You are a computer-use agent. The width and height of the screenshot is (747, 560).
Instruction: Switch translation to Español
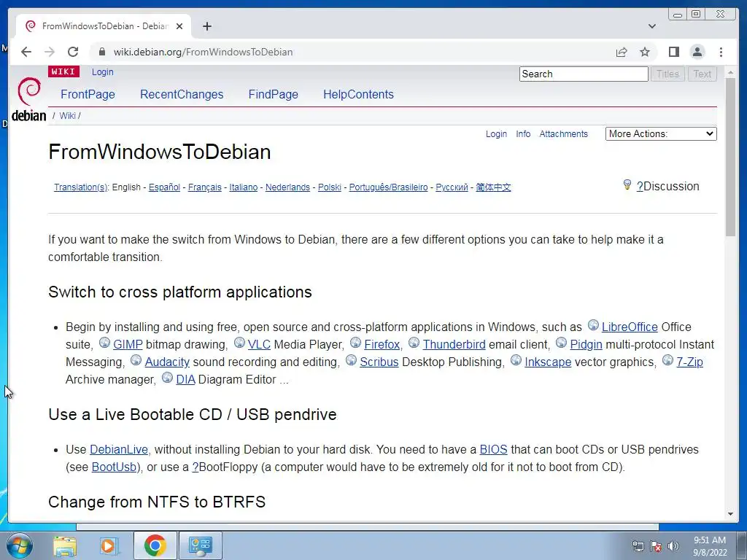coord(164,187)
